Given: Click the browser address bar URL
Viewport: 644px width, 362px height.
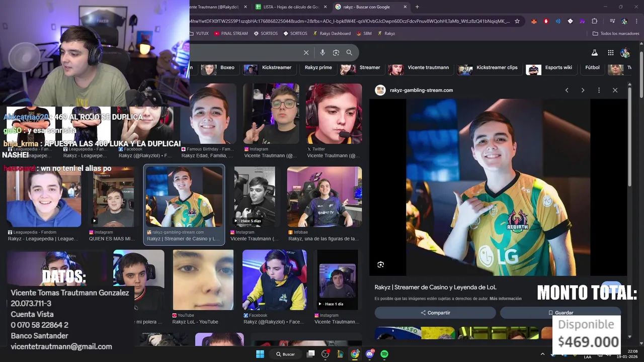Looking at the screenshot, I should 350,21.
